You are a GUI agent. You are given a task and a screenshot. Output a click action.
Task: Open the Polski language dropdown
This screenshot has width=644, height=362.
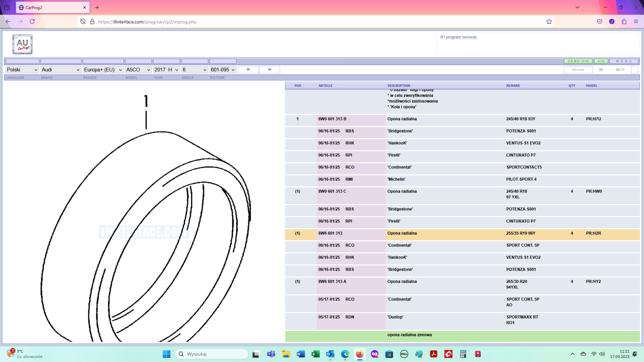22,70
